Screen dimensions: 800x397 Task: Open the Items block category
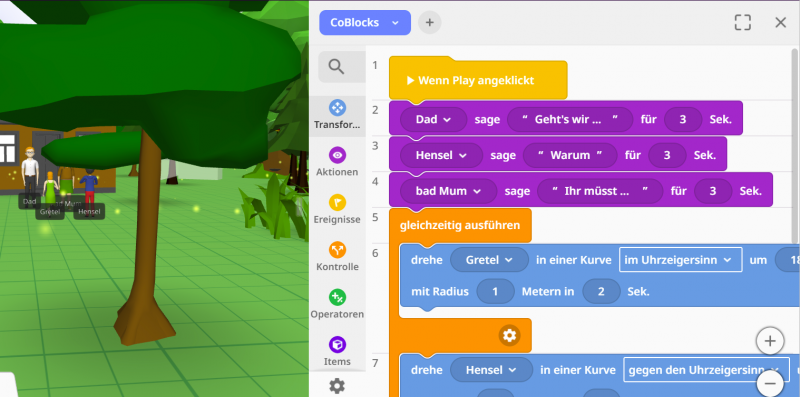(337, 352)
